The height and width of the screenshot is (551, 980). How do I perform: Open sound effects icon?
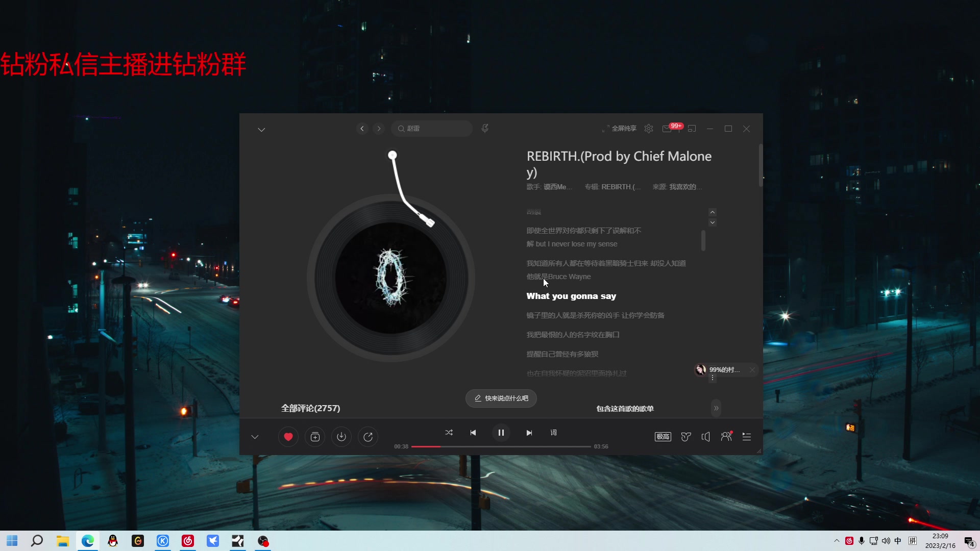[x=686, y=437]
